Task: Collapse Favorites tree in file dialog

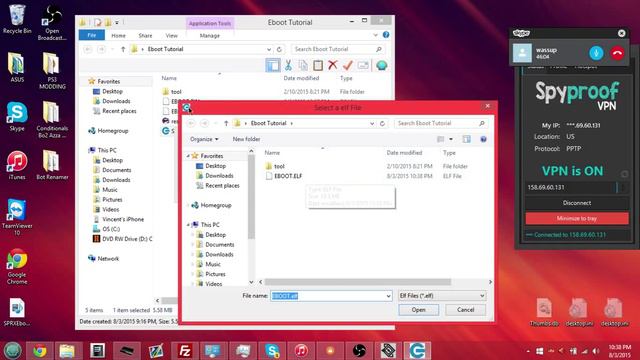Action: [189, 156]
